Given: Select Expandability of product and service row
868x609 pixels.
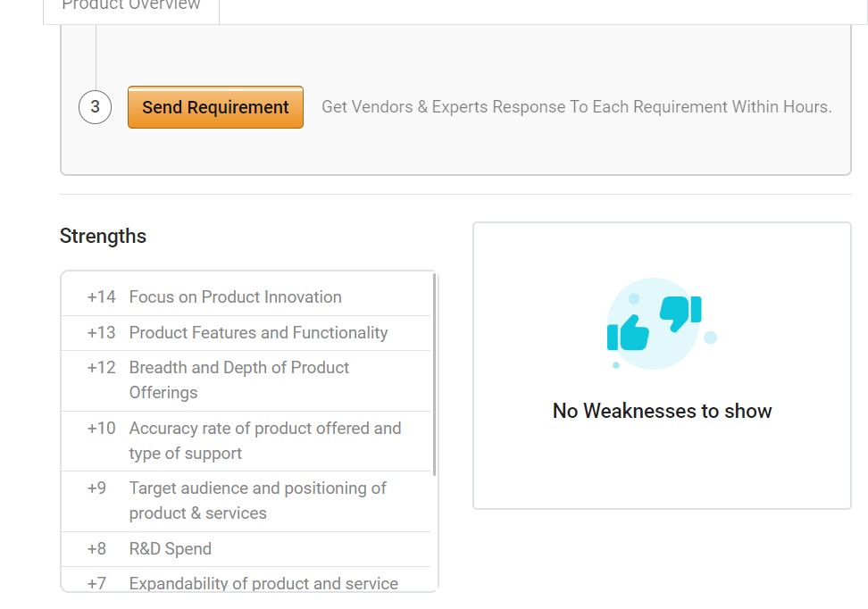Looking at the screenshot, I should point(246,580).
